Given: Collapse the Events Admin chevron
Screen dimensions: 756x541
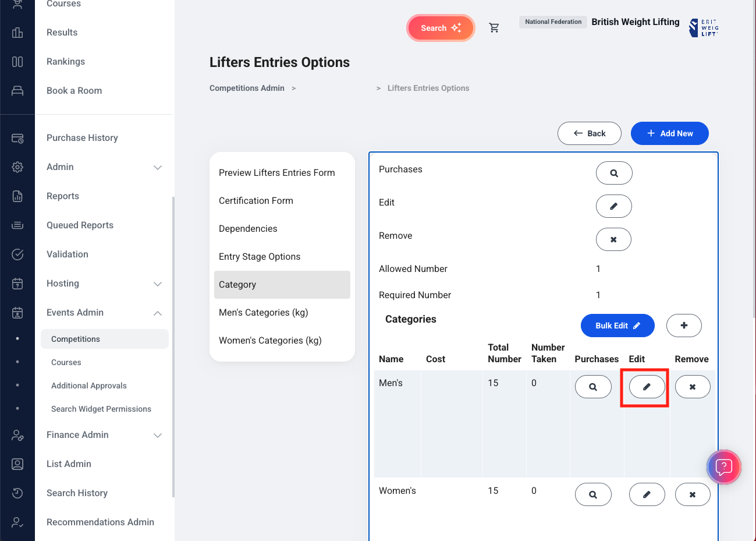Looking at the screenshot, I should pos(158,313).
